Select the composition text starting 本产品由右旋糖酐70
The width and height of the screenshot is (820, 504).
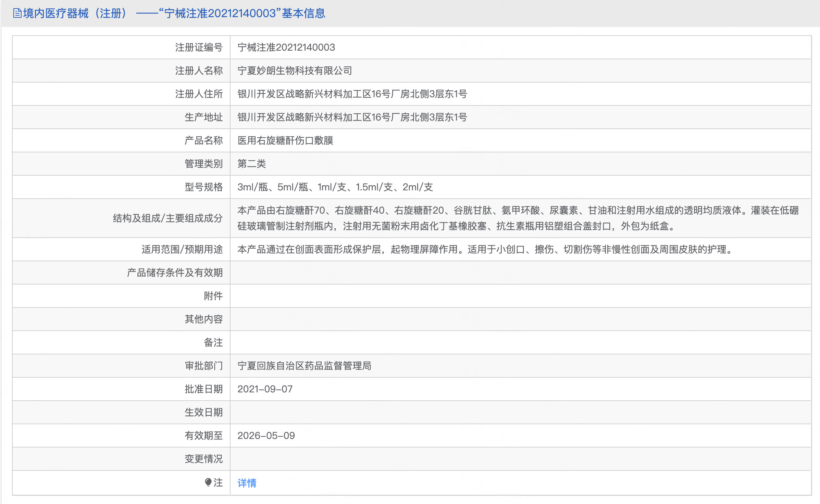(x=518, y=218)
